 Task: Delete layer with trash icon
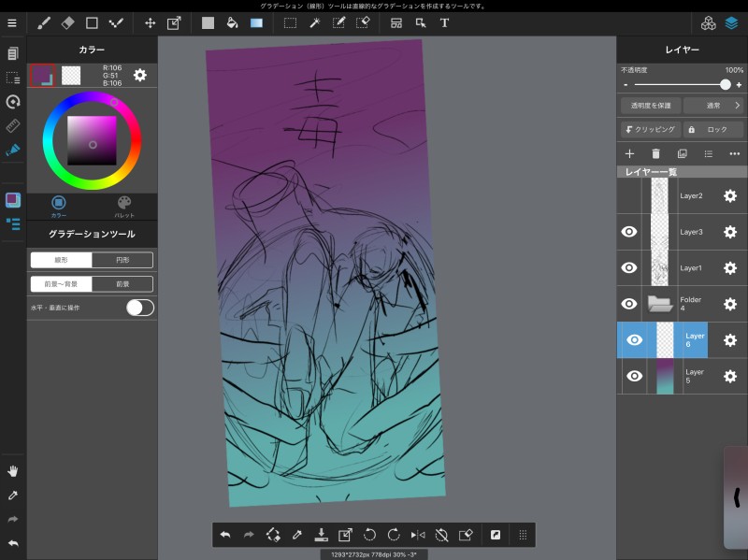tap(656, 153)
